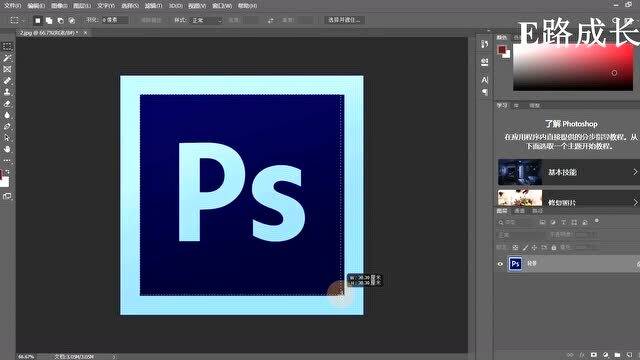Select the Eraser tool
Viewport: 640px width, 360px height.
click(x=7, y=104)
